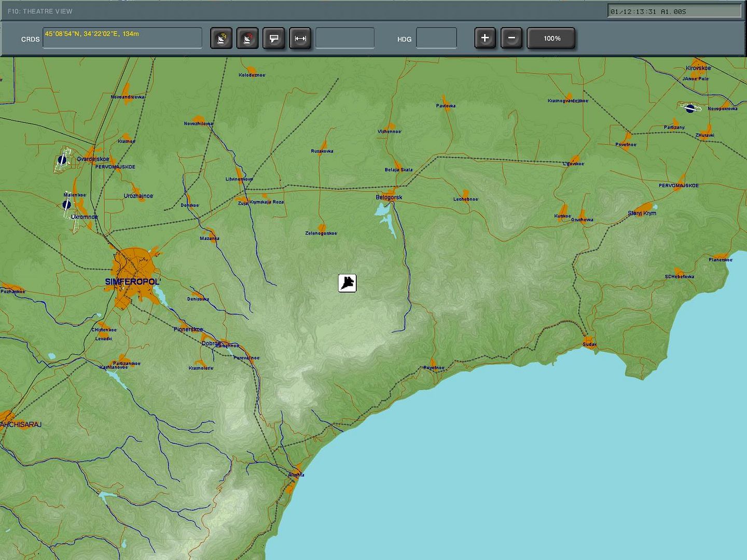Zoom in with the plus button

[485, 38]
